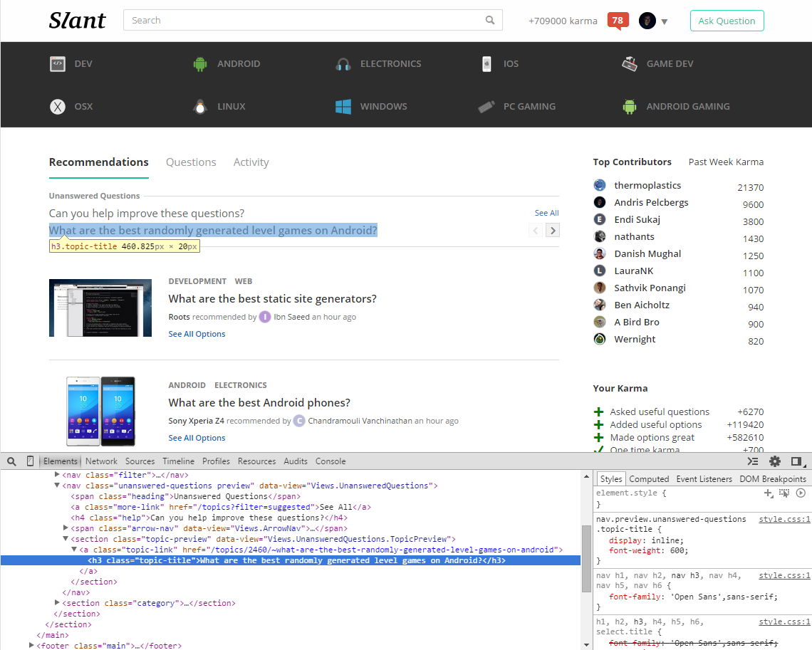Click animation play icon in Styles pane
The image size is (812, 650).
801,493
